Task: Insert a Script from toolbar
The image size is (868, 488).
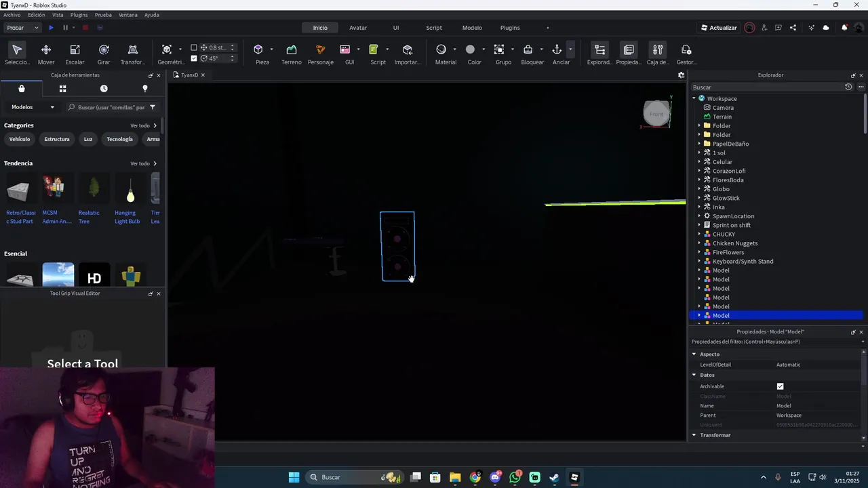Action: click(374, 54)
